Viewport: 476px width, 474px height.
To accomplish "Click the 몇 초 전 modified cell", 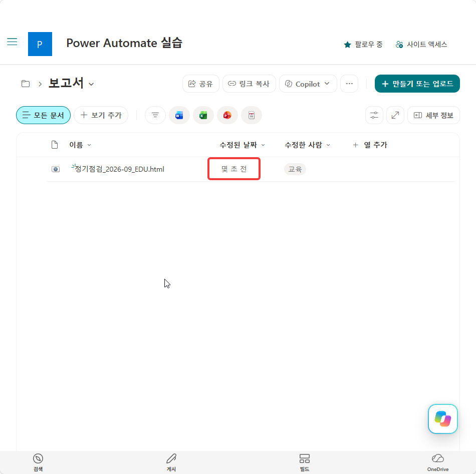I will click(x=234, y=169).
